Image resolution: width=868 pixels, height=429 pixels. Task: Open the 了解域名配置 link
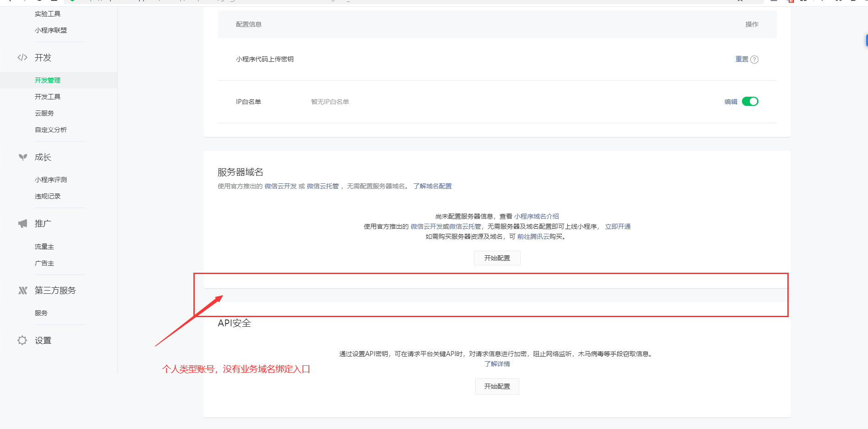(432, 186)
